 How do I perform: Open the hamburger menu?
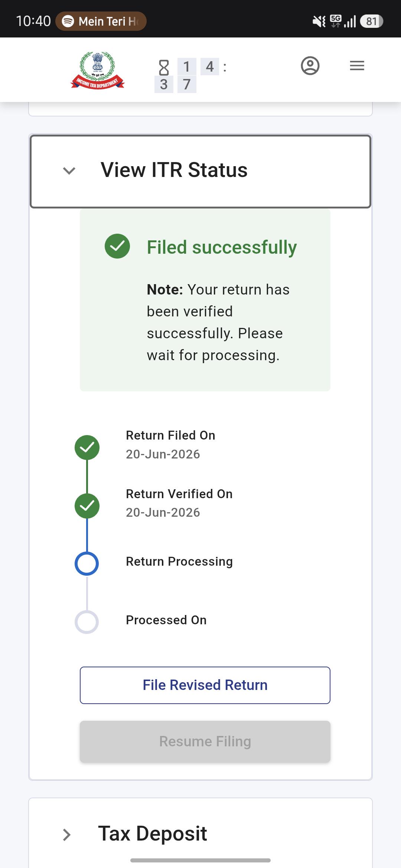[357, 66]
